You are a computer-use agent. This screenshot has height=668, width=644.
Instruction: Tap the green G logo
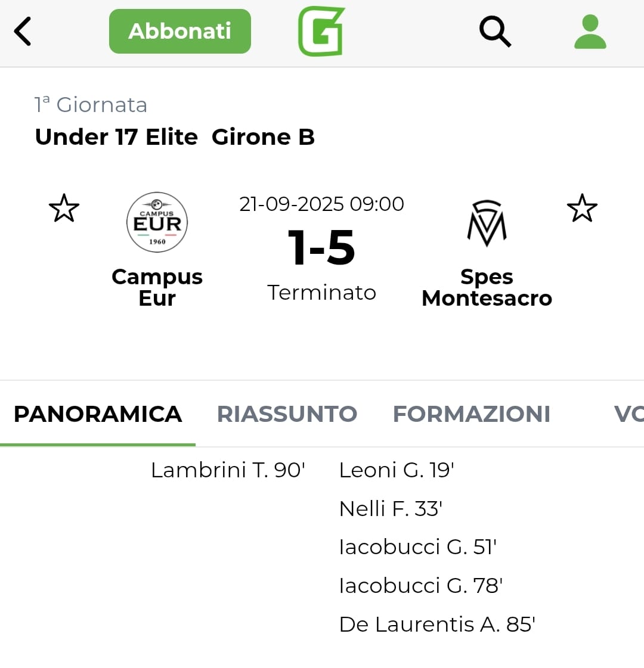321,31
